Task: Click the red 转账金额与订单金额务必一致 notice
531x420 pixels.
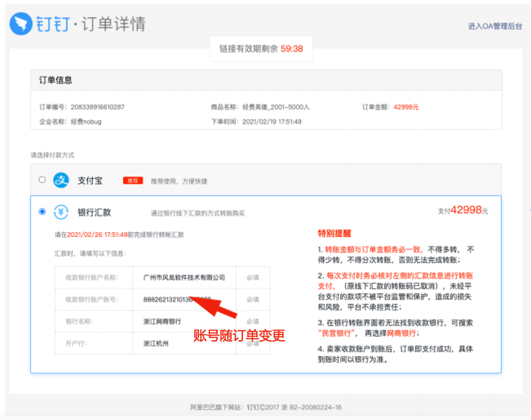Action: 374,249
